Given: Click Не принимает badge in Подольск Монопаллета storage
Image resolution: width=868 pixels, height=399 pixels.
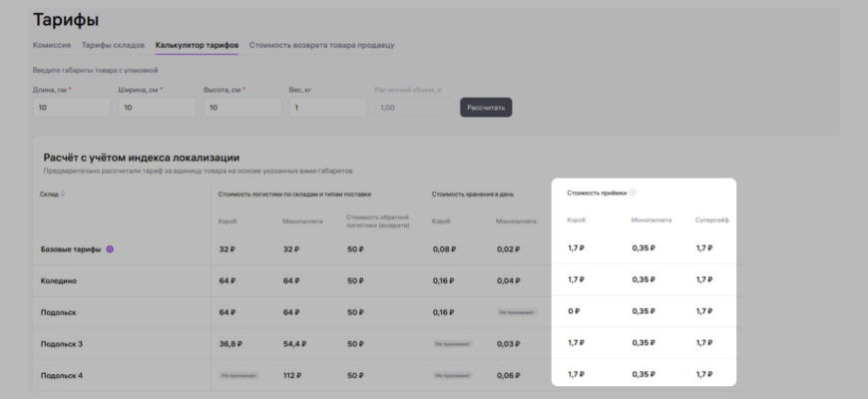Looking at the screenshot, I should pos(515,312).
